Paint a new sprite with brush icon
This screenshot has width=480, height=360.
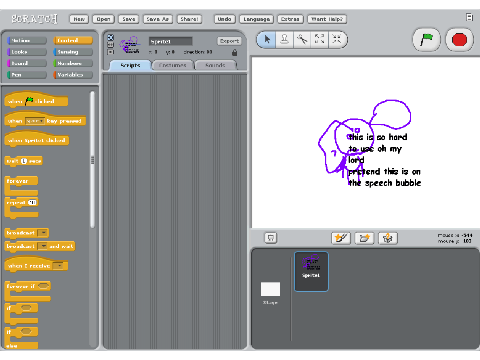tap(341, 238)
